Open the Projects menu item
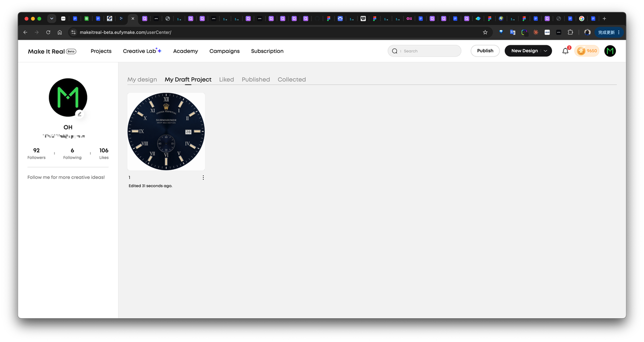The image size is (644, 342). click(x=101, y=51)
